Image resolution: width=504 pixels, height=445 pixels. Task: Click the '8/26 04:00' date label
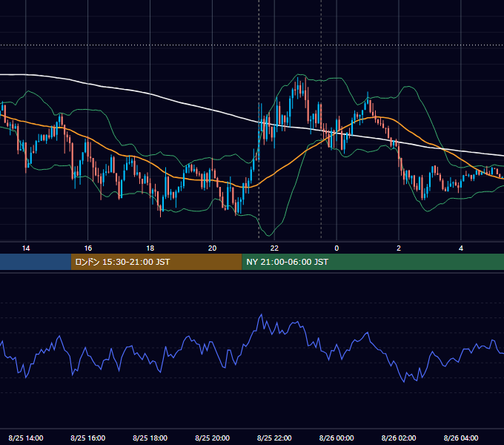coord(461,438)
